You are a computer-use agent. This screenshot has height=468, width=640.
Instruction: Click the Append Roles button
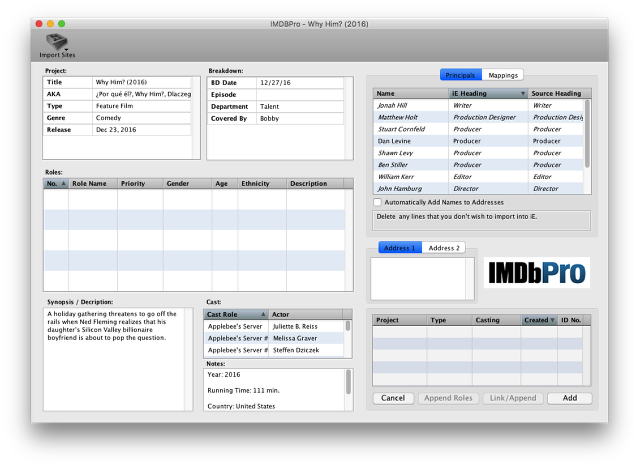click(x=448, y=398)
